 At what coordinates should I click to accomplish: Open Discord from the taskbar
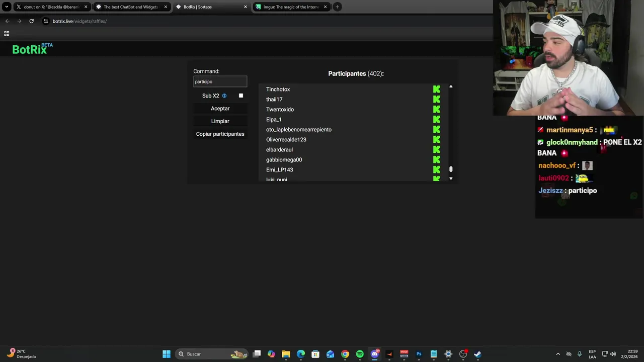(374, 354)
